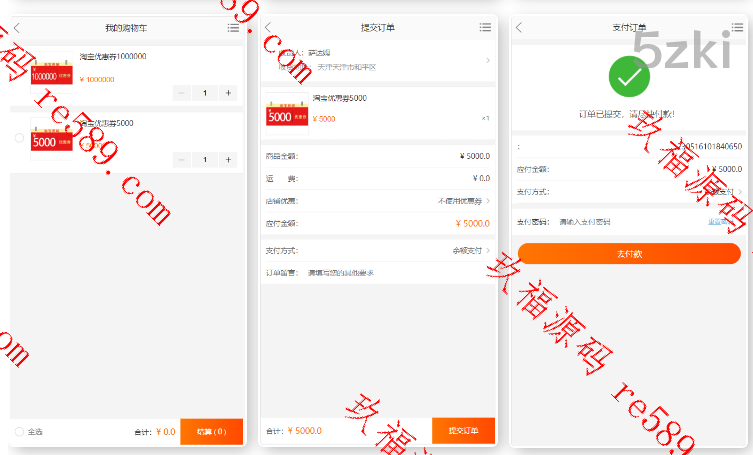The image size is (753, 455).
Task: Go back from the 提交订单 page
Action: pyautogui.click(x=267, y=28)
